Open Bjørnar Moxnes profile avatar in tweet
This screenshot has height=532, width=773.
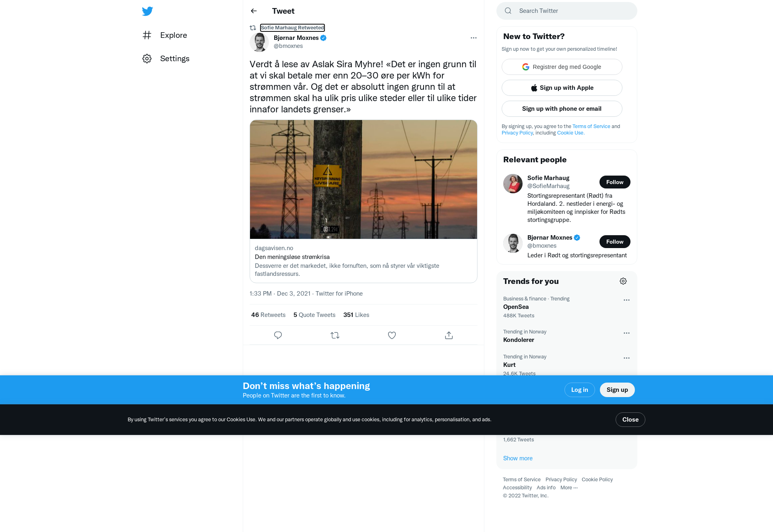click(x=259, y=42)
